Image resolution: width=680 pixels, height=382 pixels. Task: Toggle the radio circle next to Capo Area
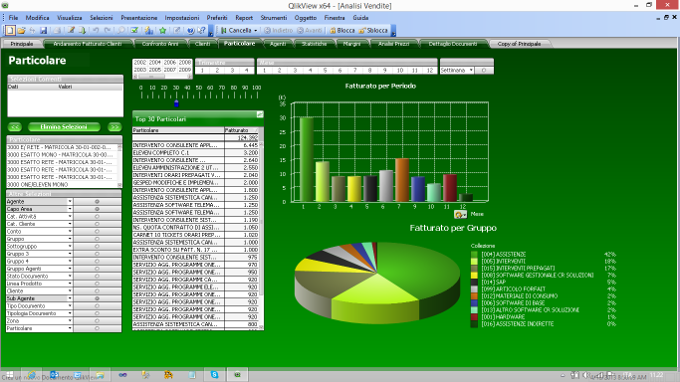click(97, 209)
